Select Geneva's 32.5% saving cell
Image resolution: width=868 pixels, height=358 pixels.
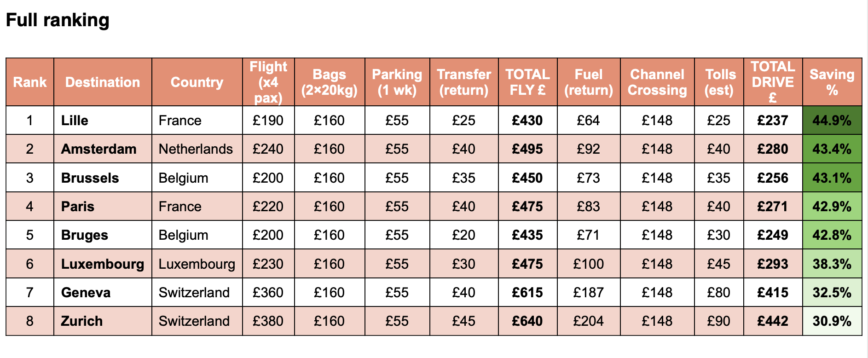click(832, 292)
